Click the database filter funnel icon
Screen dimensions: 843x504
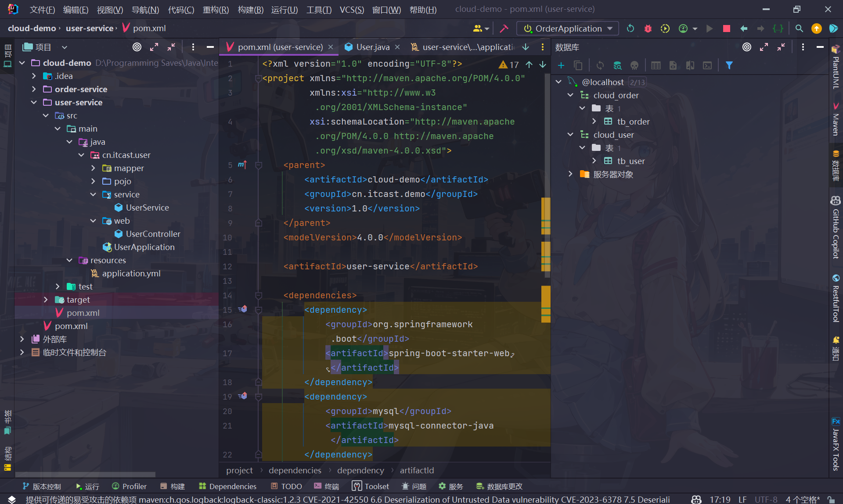729,65
